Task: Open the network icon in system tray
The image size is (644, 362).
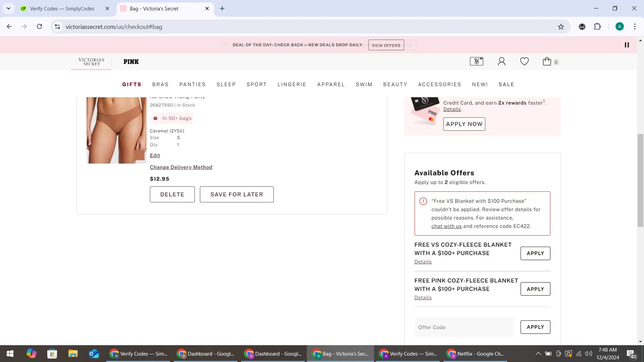Action: [579, 354]
